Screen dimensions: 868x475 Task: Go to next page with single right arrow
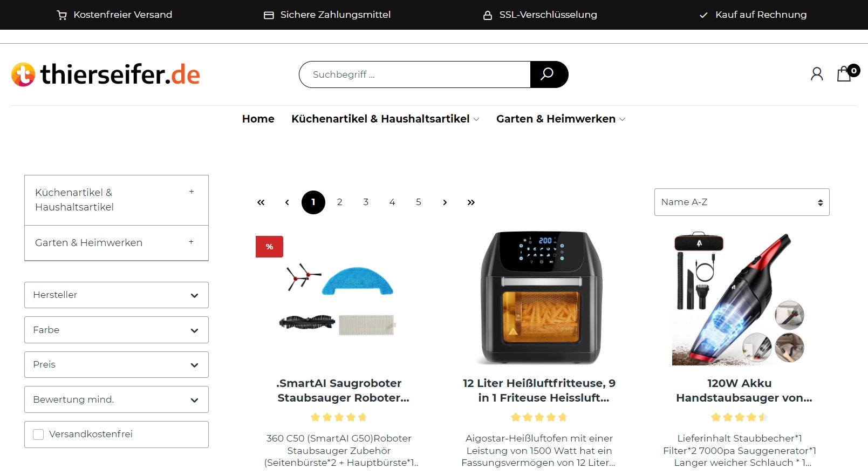click(445, 202)
